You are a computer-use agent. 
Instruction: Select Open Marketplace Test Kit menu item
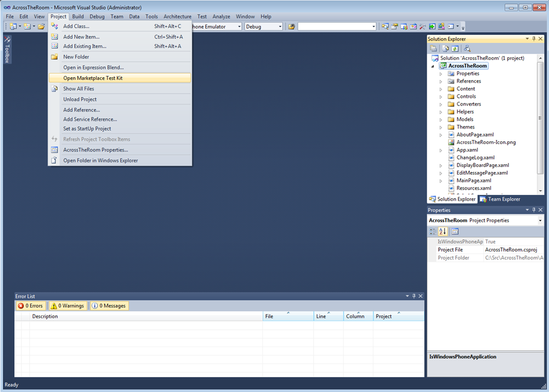93,78
